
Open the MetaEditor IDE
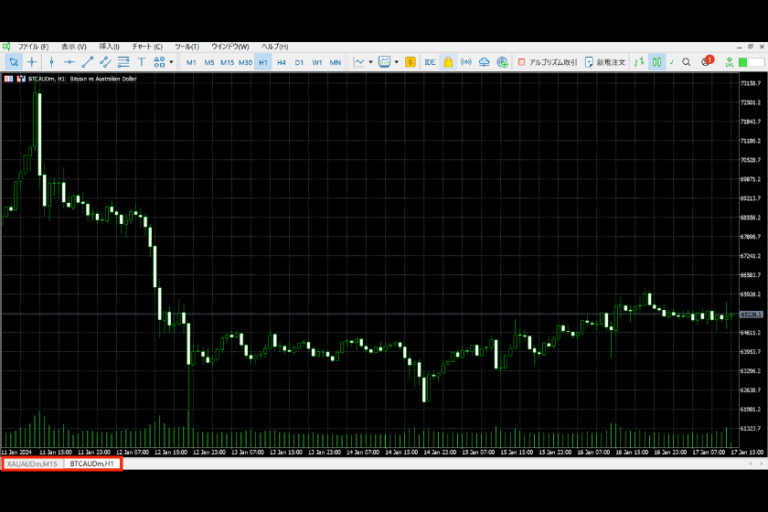tap(429, 62)
